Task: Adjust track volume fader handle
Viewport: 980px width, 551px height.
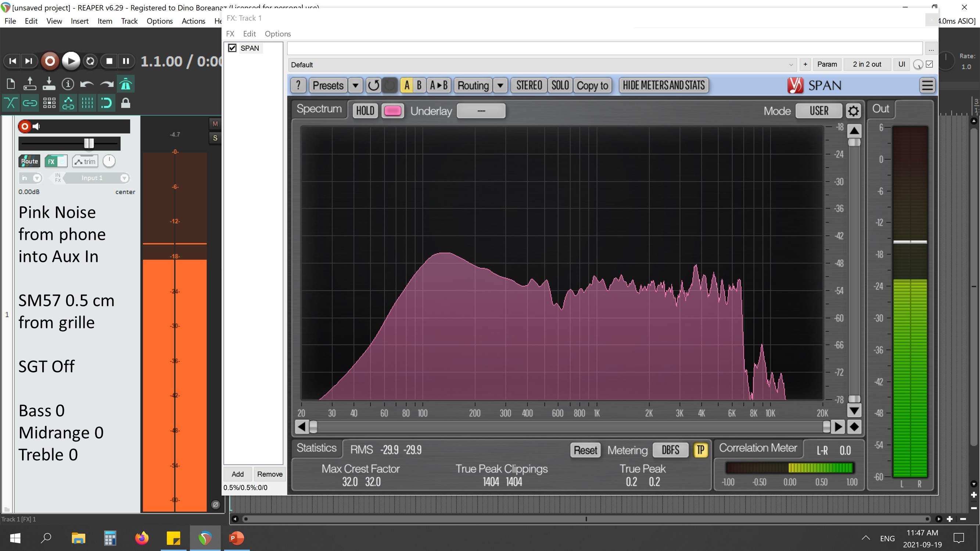Action: [x=89, y=143]
